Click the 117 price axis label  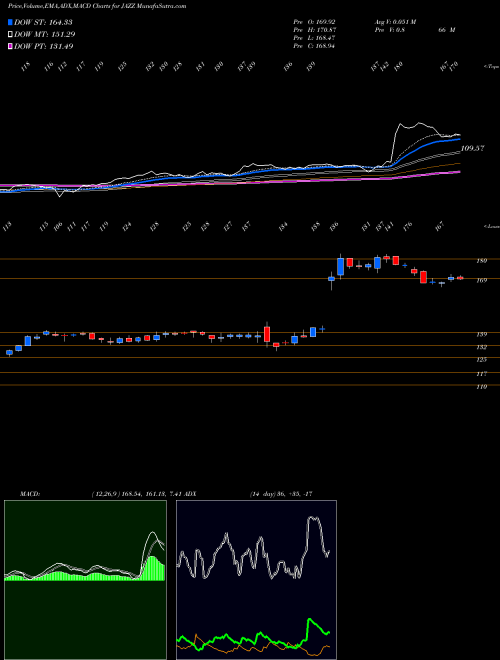[481, 374]
